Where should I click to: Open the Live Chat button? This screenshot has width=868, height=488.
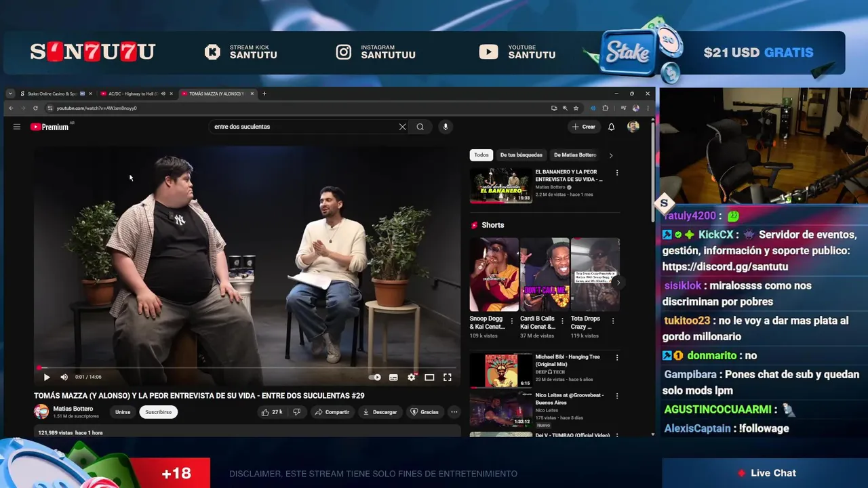pyautogui.click(x=767, y=473)
